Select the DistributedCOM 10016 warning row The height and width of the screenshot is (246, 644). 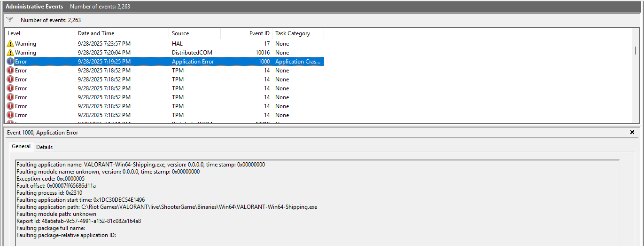click(164, 53)
